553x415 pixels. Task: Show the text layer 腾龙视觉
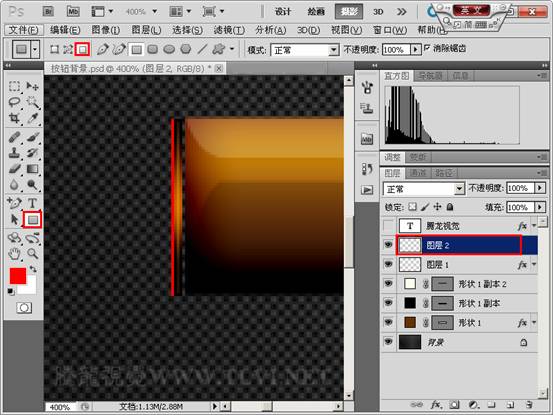point(388,226)
